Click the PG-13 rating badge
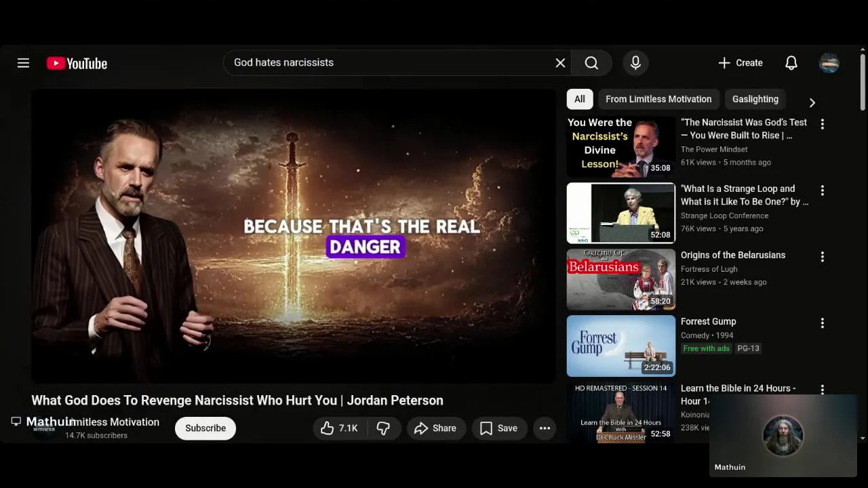Viewport: 868px width, 488px height. (749, 348)
